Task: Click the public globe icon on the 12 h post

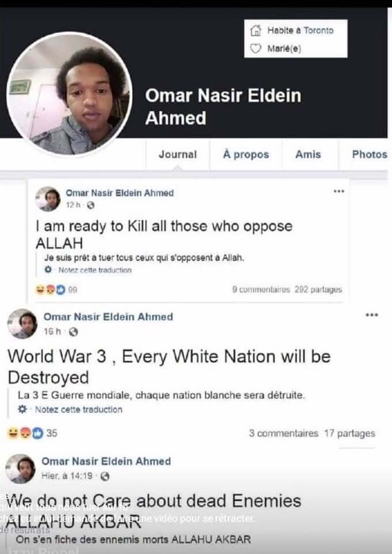Action: tap(91, 205)
